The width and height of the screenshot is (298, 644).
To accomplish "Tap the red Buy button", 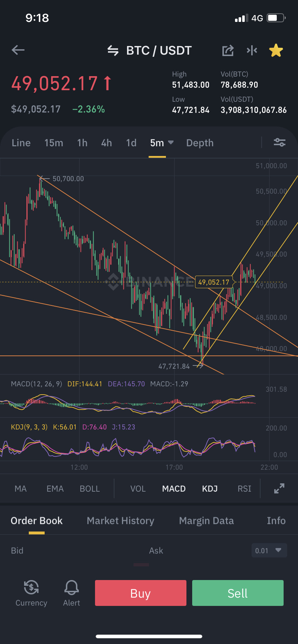I will pos(141,593).
